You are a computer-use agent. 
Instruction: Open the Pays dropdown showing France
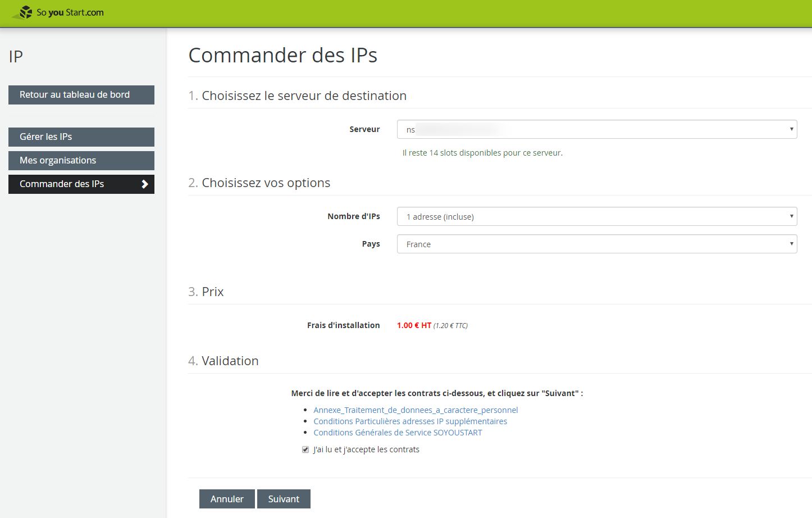click(x=596, y=244)
